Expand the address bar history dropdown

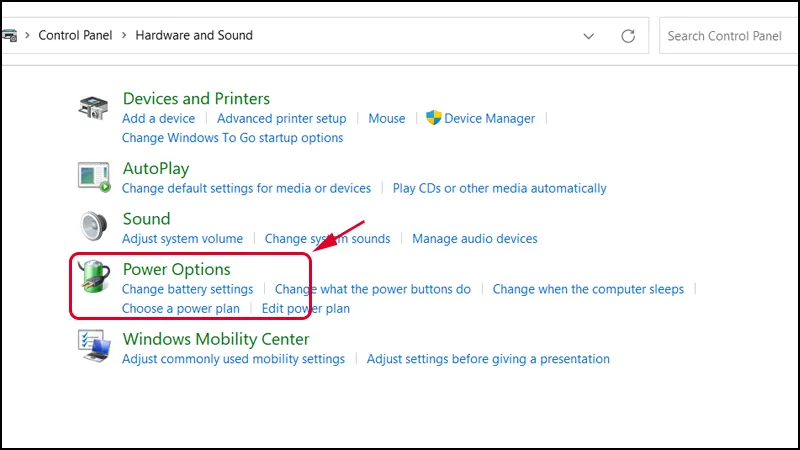(x=589, y=36)
